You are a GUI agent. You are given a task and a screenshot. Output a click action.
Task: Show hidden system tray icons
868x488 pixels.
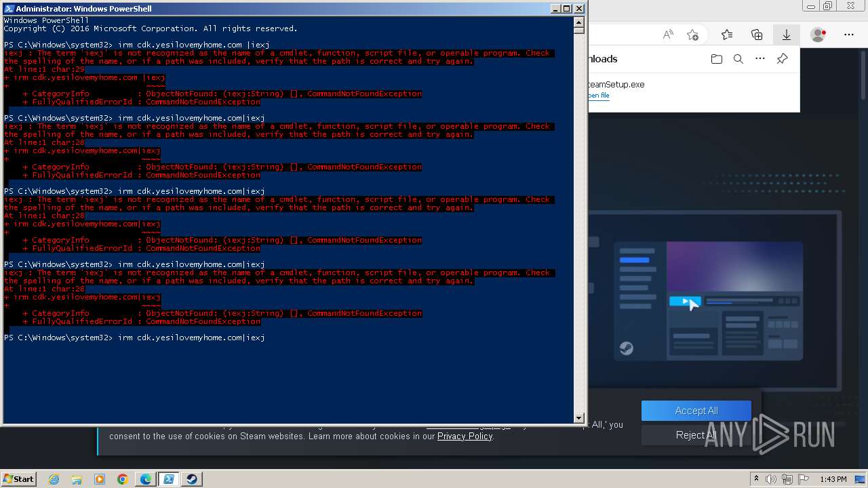coord(756,479)
